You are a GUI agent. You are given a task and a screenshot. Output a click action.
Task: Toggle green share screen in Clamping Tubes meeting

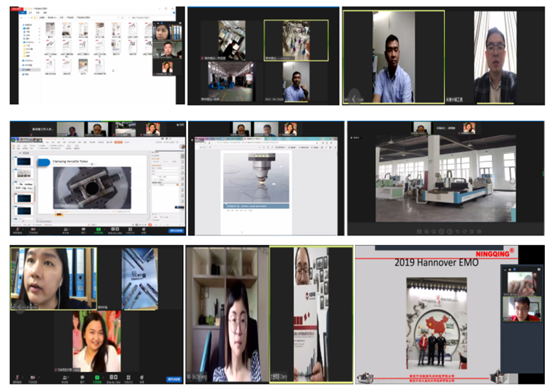coord(98,230)
